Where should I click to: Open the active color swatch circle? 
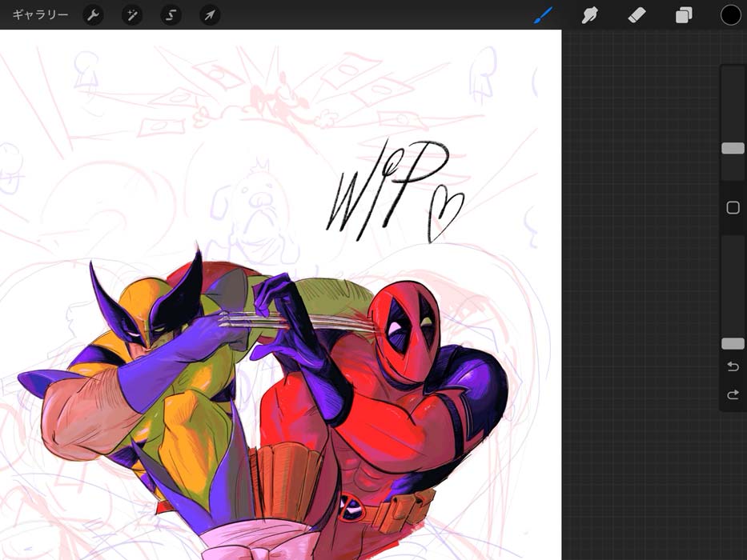tap(730, 15)
